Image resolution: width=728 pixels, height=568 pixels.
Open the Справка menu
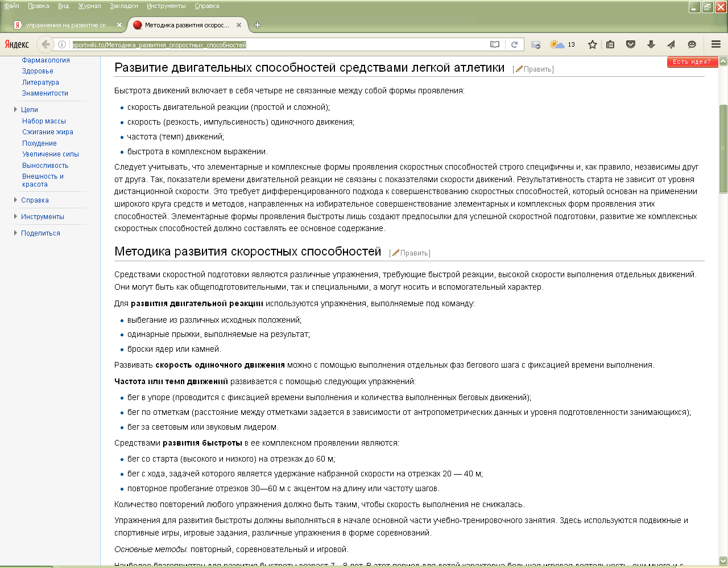[207, 6]
